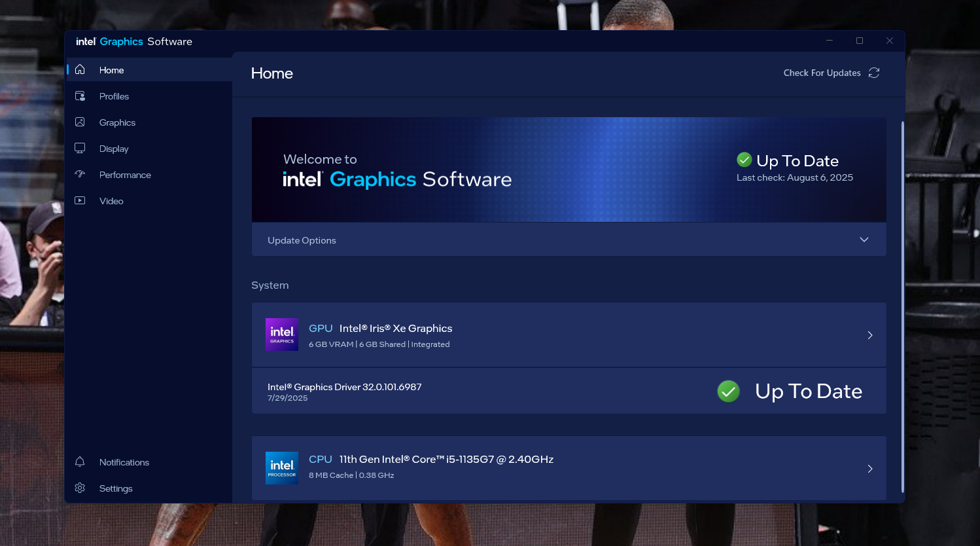Go to the Graphics section
Viewport: 980px width, 546px height.
(150, 122)
